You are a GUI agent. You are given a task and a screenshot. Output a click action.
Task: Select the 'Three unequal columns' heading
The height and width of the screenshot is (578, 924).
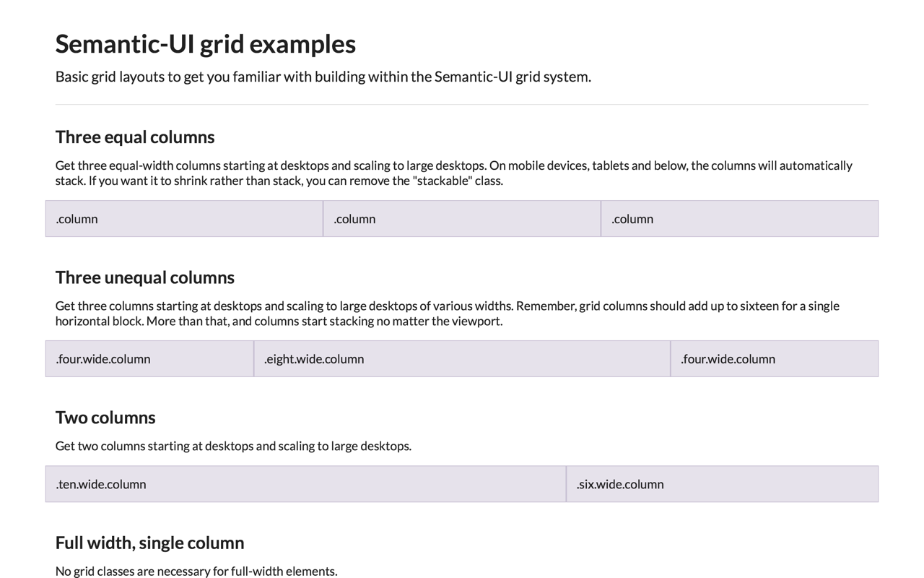[145, 277]
